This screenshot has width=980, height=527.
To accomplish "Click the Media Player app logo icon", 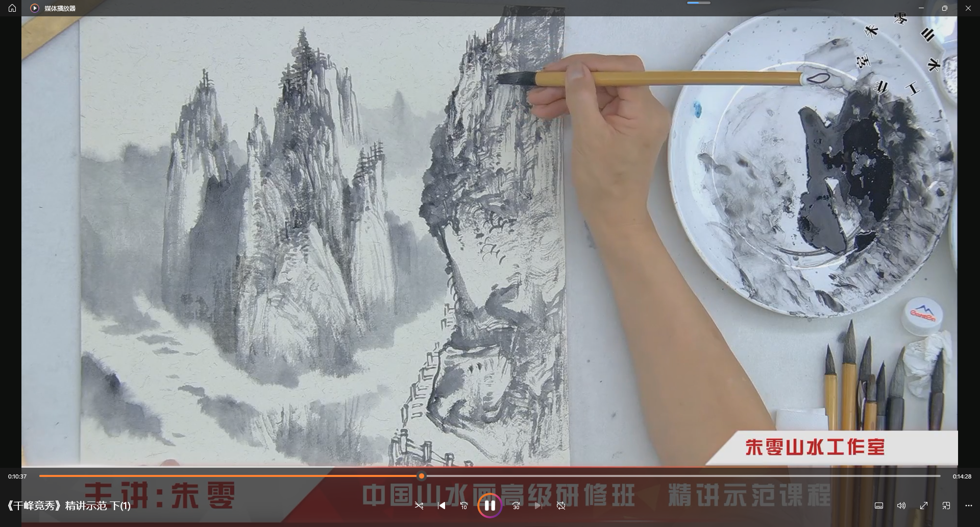I will pyautogui.click(x=35, y=8).
